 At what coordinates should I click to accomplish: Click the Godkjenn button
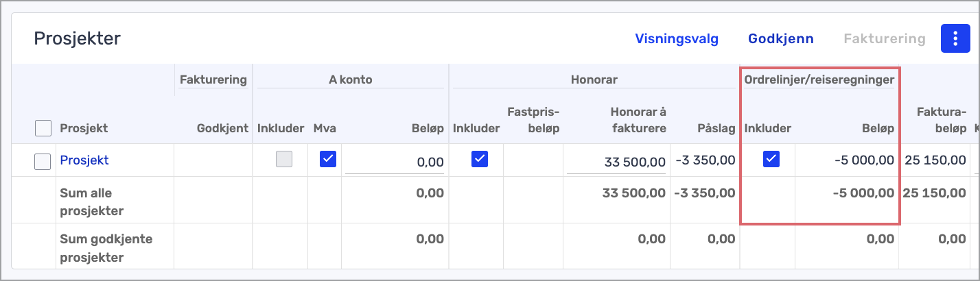(x=781, y=38)
